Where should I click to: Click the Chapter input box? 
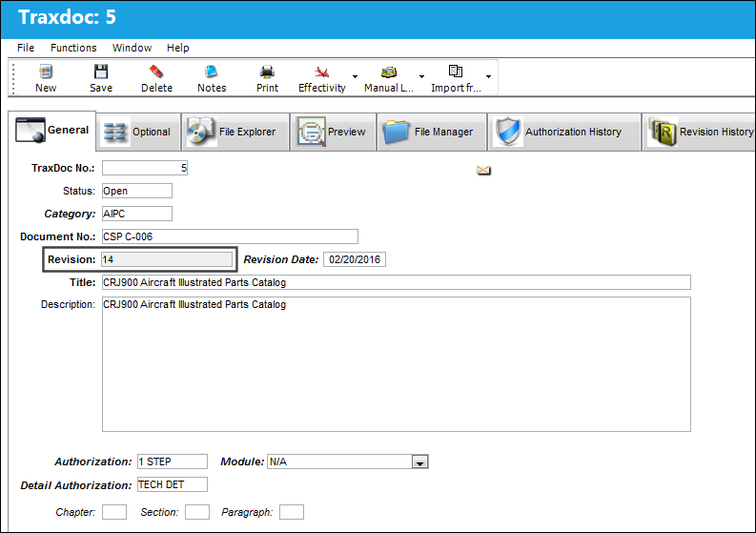114,512
